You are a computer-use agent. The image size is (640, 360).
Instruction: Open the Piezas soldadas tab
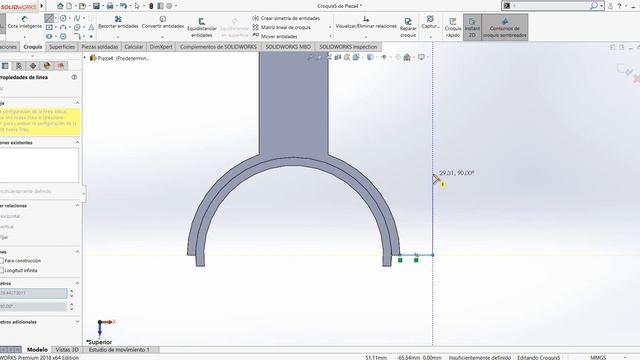100,47
